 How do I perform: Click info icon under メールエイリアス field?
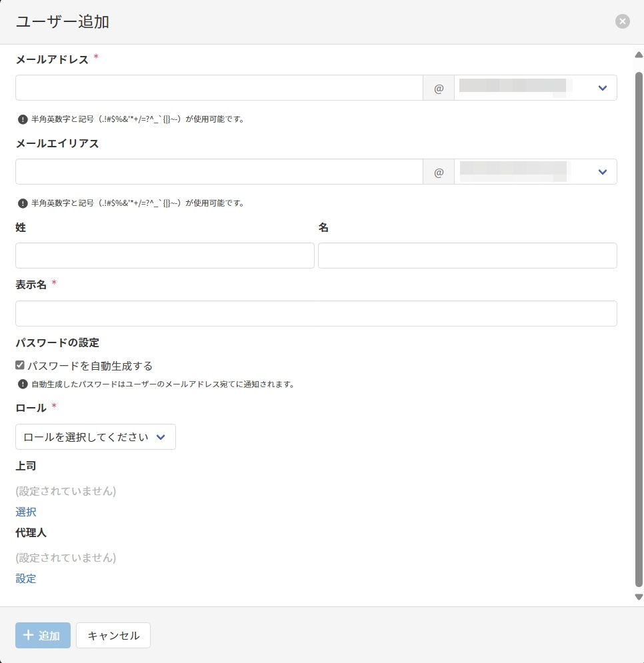(x=23, y=203)
